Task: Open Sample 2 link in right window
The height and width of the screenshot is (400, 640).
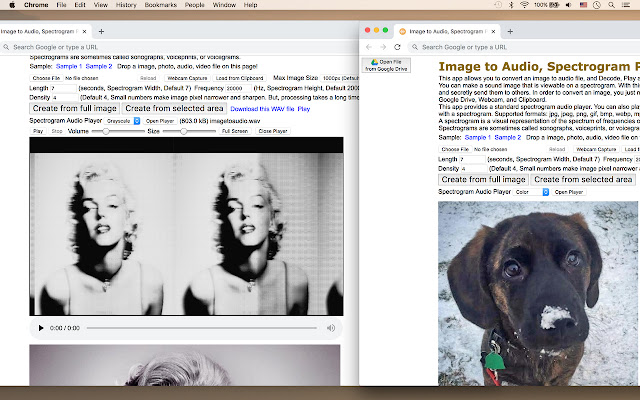Action: pyautogui.click(x=508, y=138)
